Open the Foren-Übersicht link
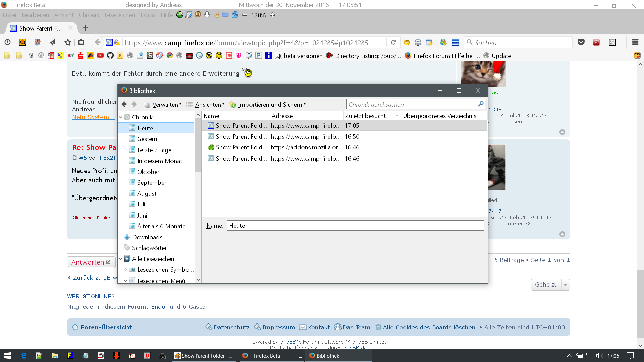644x362 pixels. coord(106,327)
